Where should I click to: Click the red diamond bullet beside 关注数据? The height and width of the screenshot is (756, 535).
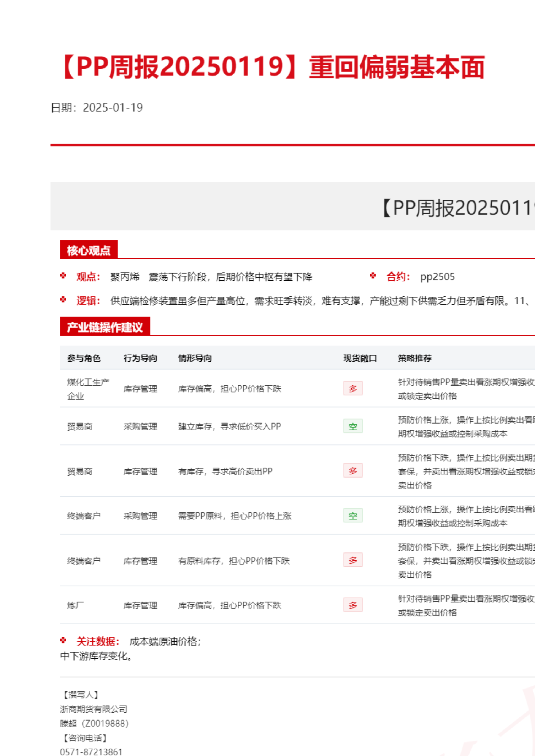pos(63,641)
